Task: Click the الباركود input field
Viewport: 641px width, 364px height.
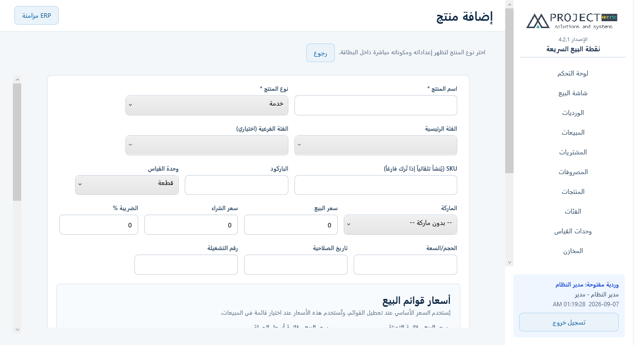Action: click(x=237, y=185)
